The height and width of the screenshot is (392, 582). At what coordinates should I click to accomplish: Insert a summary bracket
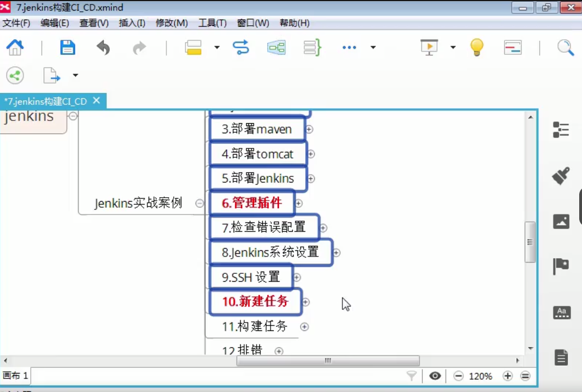(312, 48)
